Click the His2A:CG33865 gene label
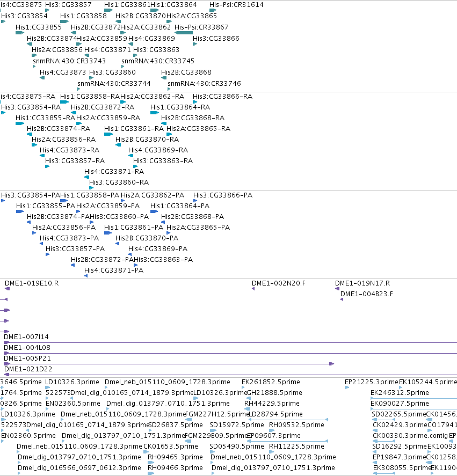This screenshot has width=457, height=476. click(192, 16)
